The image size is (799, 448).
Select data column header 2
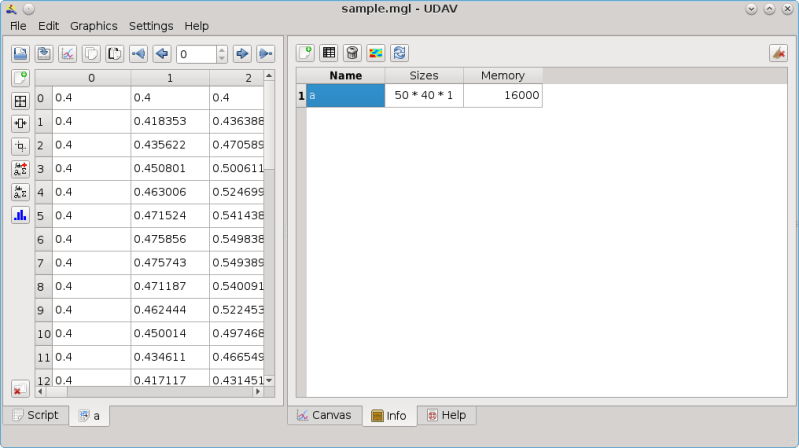[237, 78]
